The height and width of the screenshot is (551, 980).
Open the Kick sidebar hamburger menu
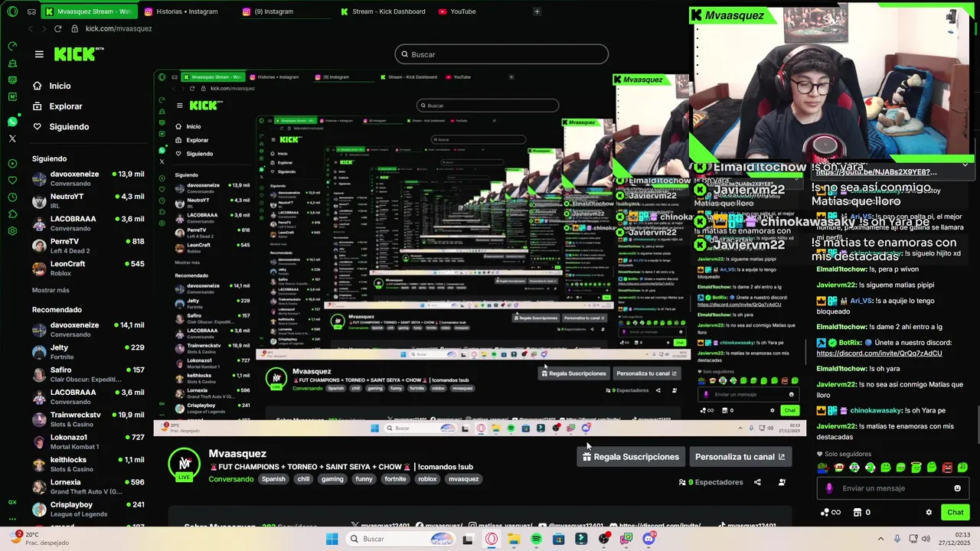[x=39, y=54]
